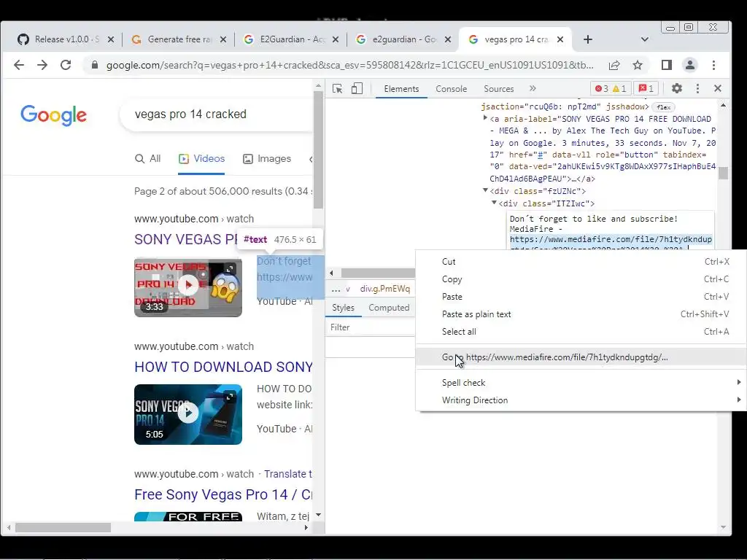
Task: Open SONY VEGAS PR result title link
Action: pos(186,239)
